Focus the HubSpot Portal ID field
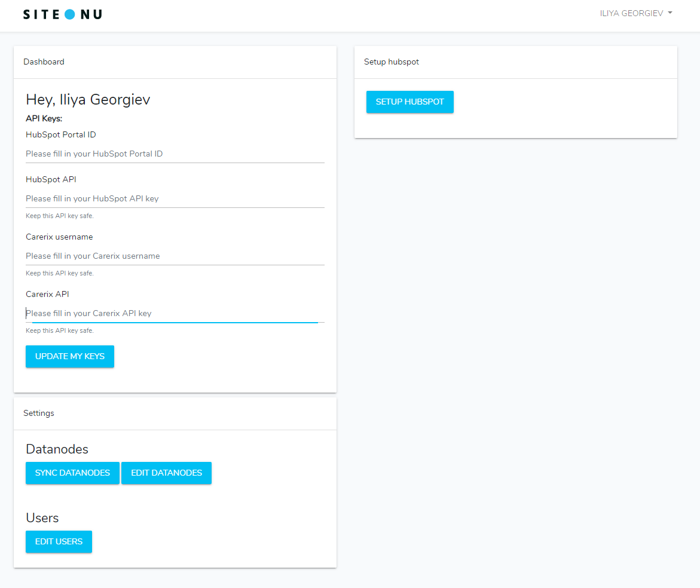Screen dimensions: 700x588 [x=175, y=154]
